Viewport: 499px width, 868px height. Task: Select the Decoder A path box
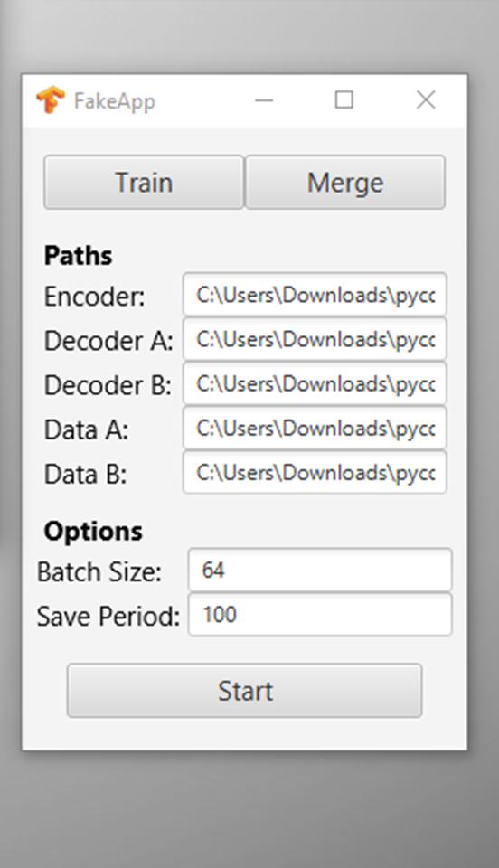click(x=315, y=339)
